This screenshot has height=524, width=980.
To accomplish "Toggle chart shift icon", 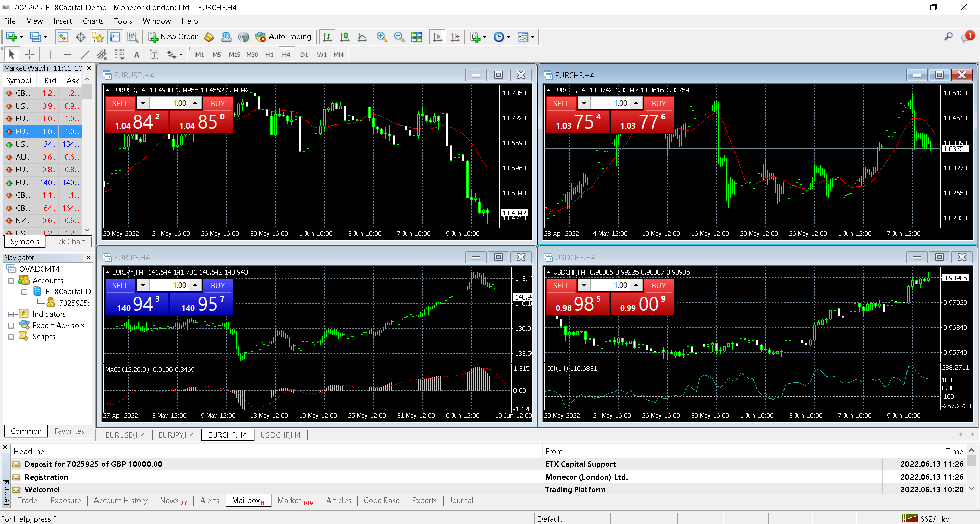I will click(x=455, y=37).
